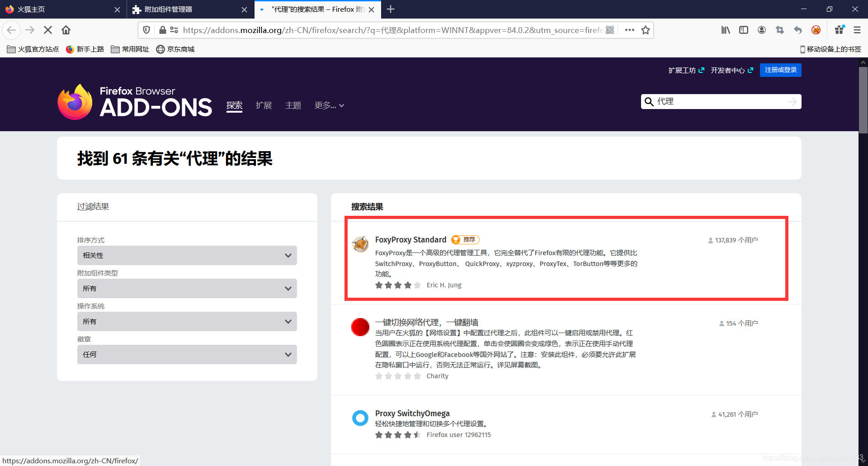The height and width of the screenshot is (466, 868).
Task: Open the FoxyProxy Standard add-on
Action: click(x=410, y=239)
